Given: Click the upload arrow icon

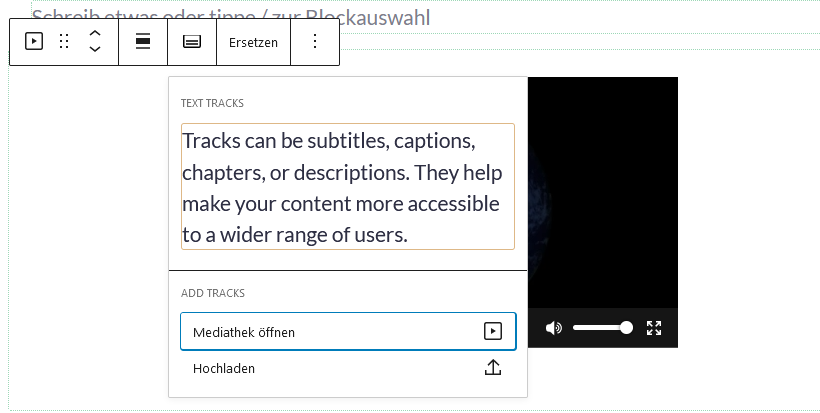Looking at the screenshot, I should [492, 367].
